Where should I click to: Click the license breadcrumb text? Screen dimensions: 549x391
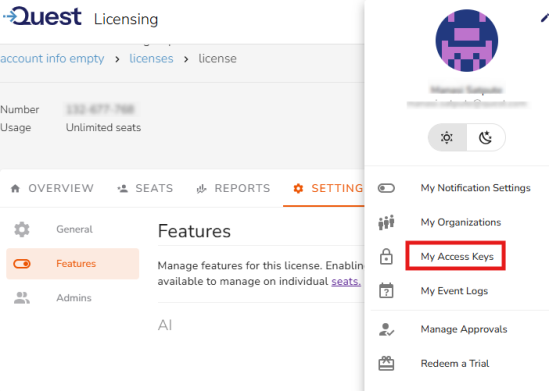(x=217, y=58)
